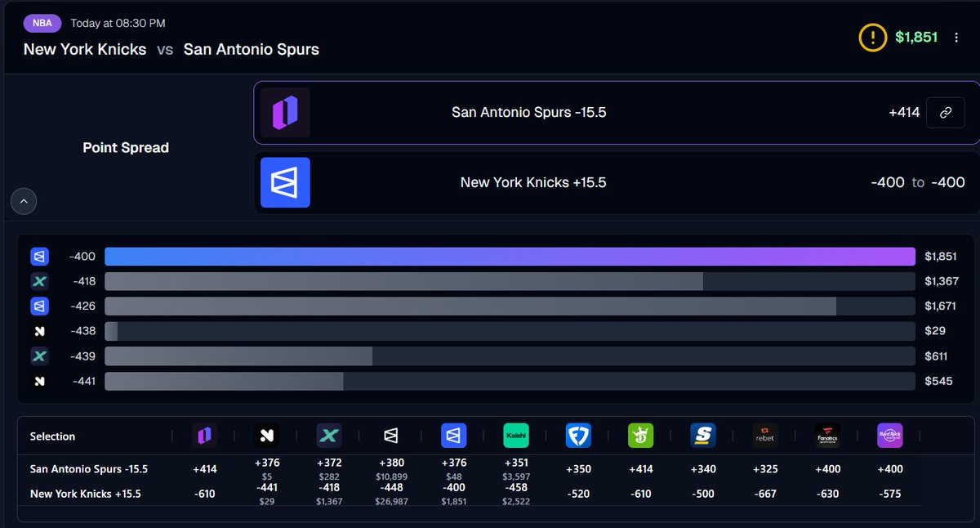
Task: Click the -438 liquidity bar showing $29
Action: [x=510, y=331]
